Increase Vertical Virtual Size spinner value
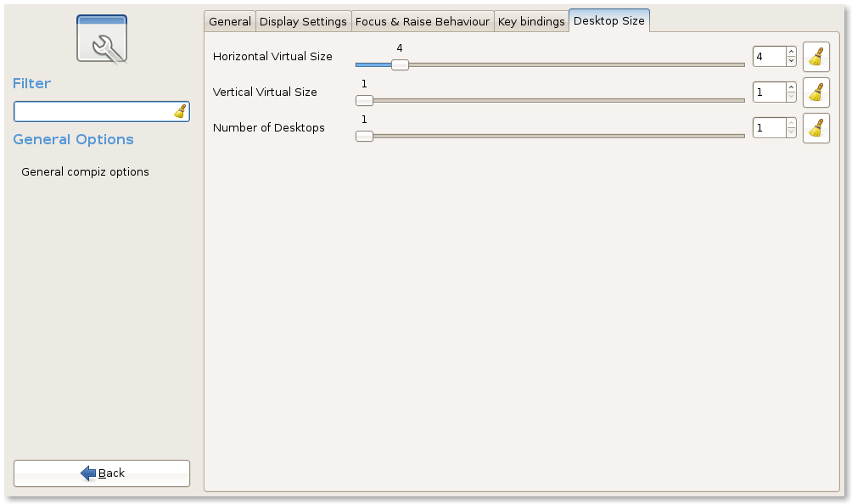This screenshot has height=504, width=852. tap(791, 87)
